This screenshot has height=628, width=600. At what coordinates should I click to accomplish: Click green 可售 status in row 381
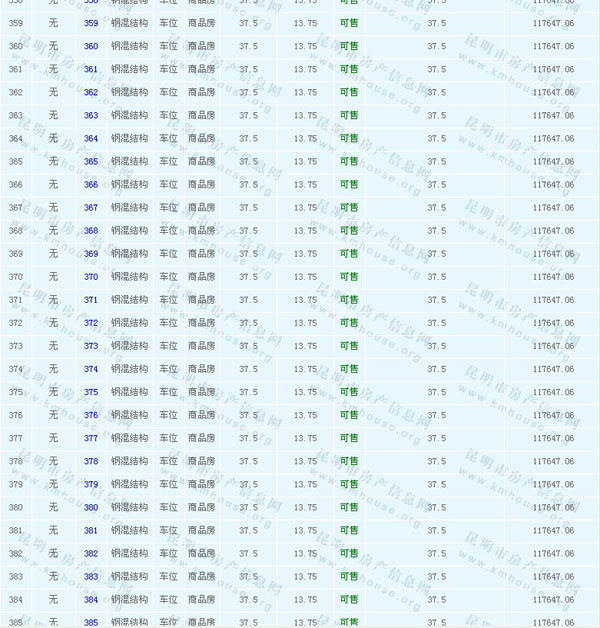pyautogui.click(x=349, y=530)
